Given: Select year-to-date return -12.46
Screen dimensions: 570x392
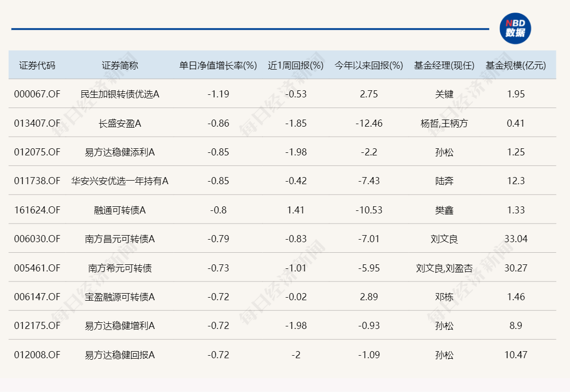Looking at the screenshot, I should click(369, 123).
